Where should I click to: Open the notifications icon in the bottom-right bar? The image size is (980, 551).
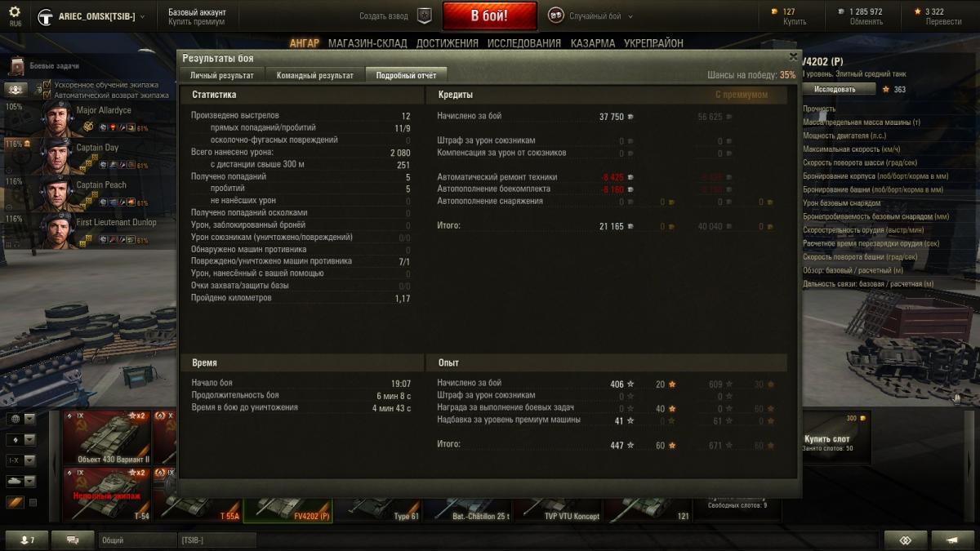(x=952, y=540)
